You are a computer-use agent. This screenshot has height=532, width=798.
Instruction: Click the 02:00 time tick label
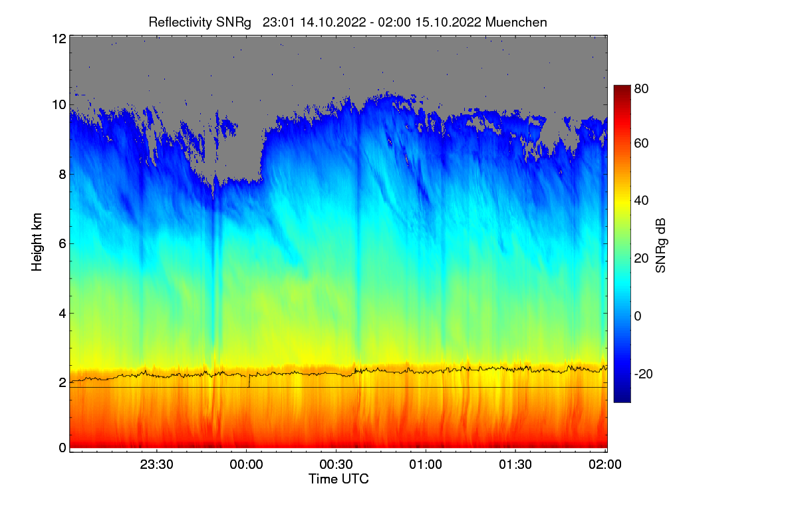605,465
